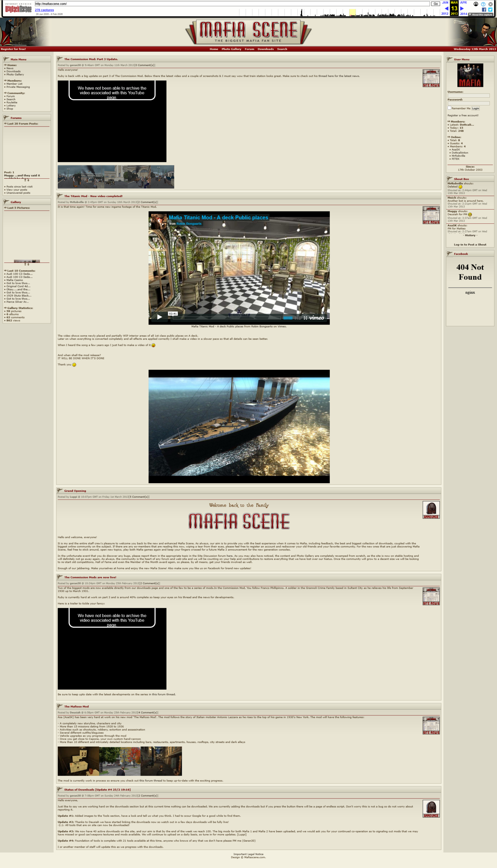Focus the Username input field
Viewport: 497px width, 868px height.
tap(468, 96)
